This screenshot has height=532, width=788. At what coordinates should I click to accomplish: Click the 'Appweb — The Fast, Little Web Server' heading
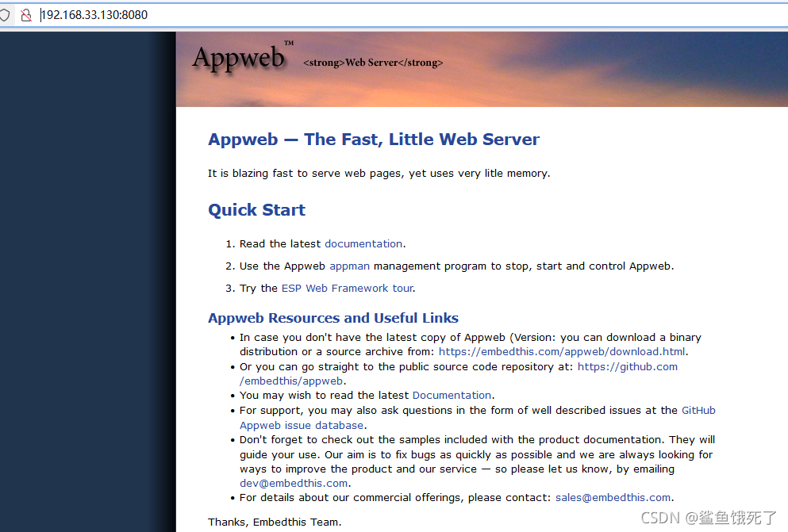pyautogui.click(x=374, y=139)
